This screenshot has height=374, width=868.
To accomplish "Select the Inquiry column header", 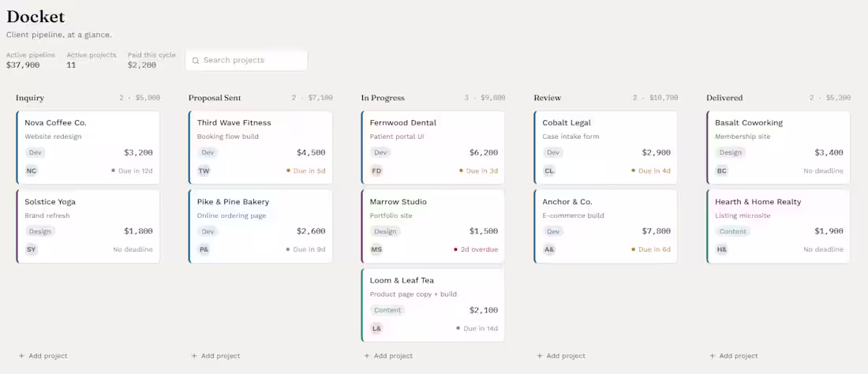I will point(30,98).
